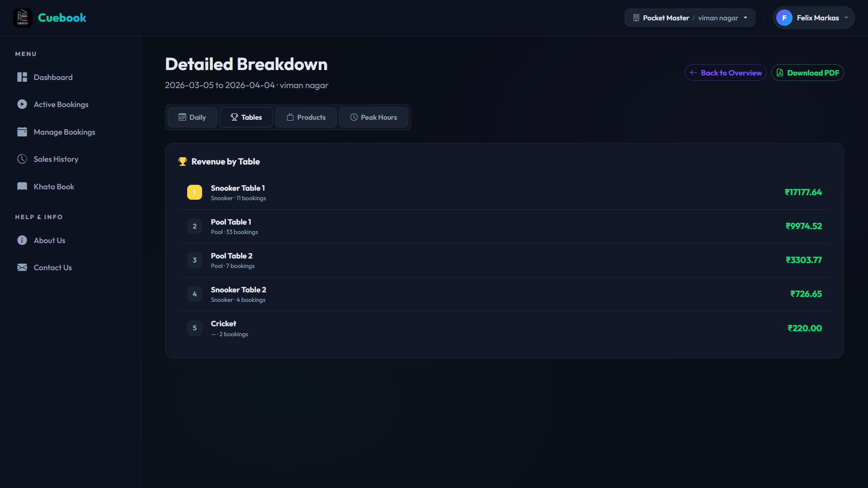Click the Download PDF button
This screenshot has width=868, height=488.
click(807, 73)
